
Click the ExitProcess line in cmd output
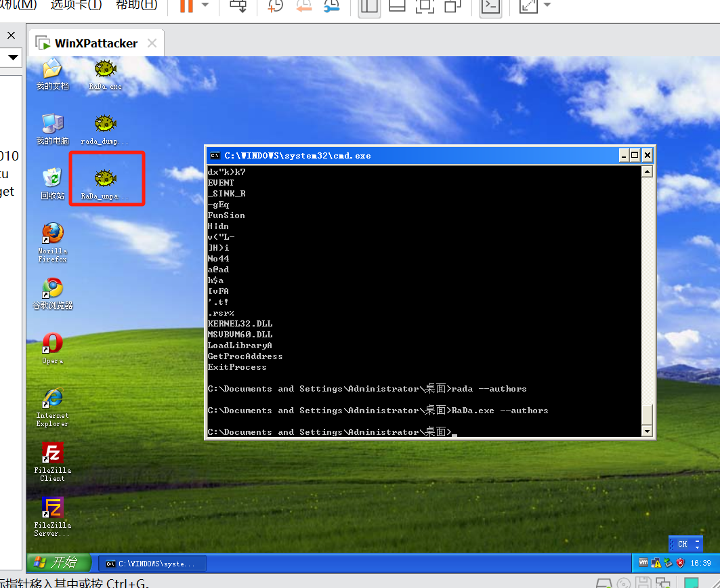tap(237, 367)
